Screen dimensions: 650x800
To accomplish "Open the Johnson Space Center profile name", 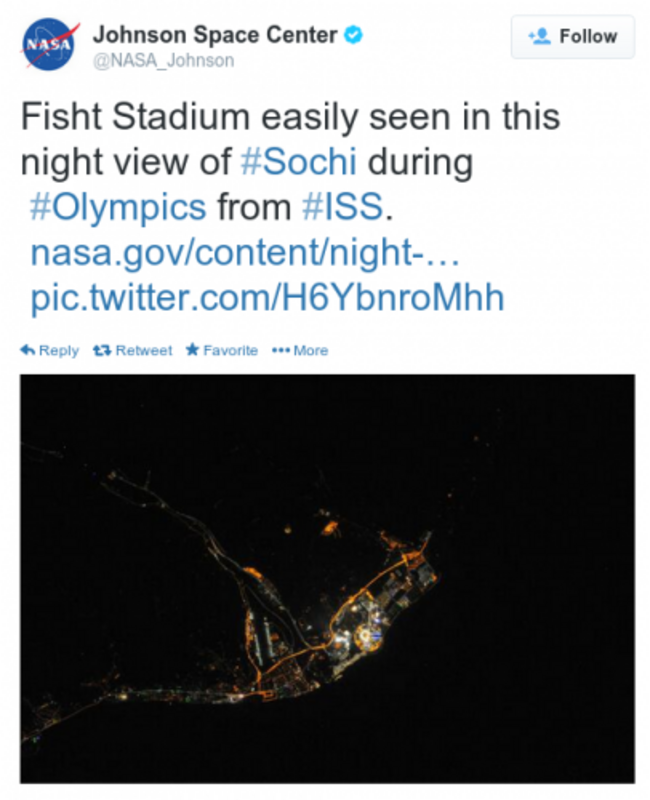I will click(x=215, y=35).
